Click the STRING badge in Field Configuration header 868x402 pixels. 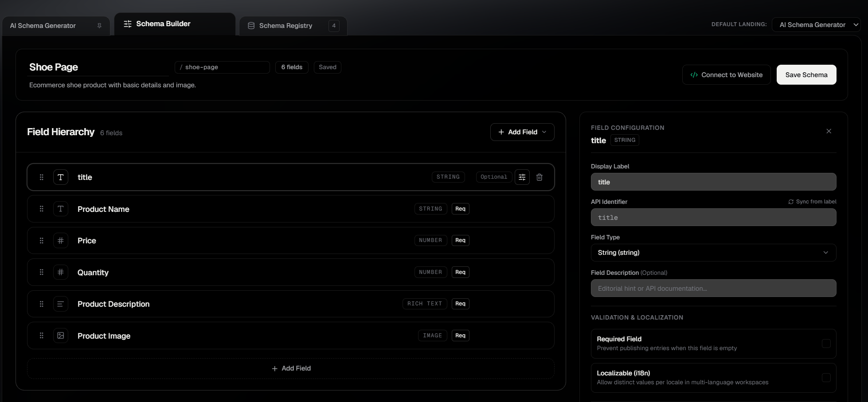(625, 140)
